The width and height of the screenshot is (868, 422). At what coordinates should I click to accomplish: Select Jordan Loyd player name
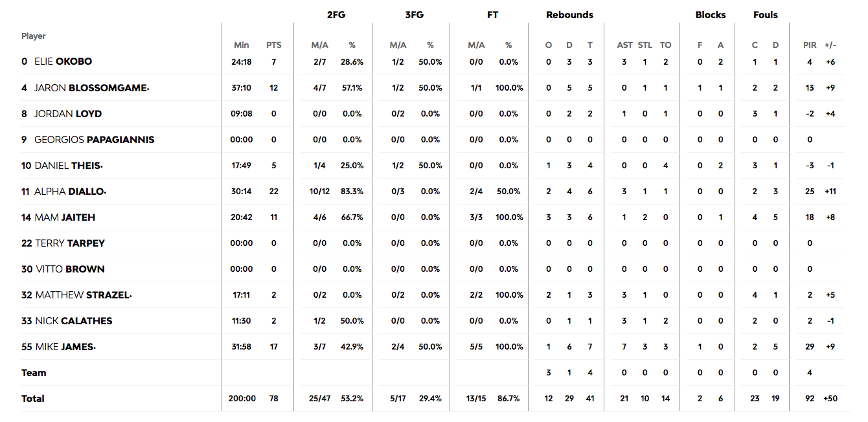[x=68, y=114]
